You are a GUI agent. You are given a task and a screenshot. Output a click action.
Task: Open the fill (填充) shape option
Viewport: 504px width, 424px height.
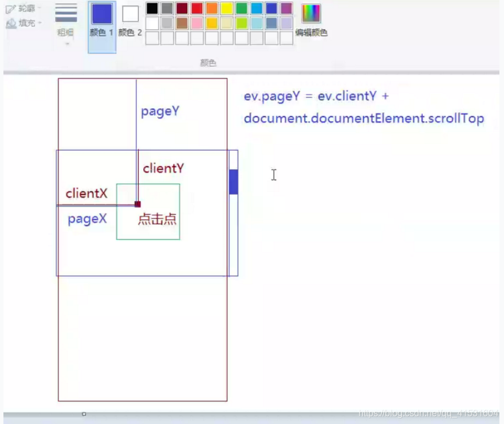point(23,23)
